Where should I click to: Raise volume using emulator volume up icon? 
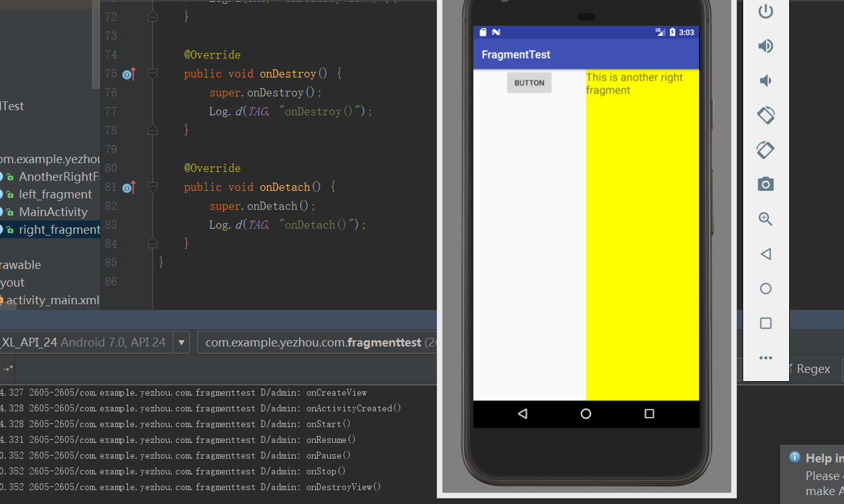coord(766,46)
